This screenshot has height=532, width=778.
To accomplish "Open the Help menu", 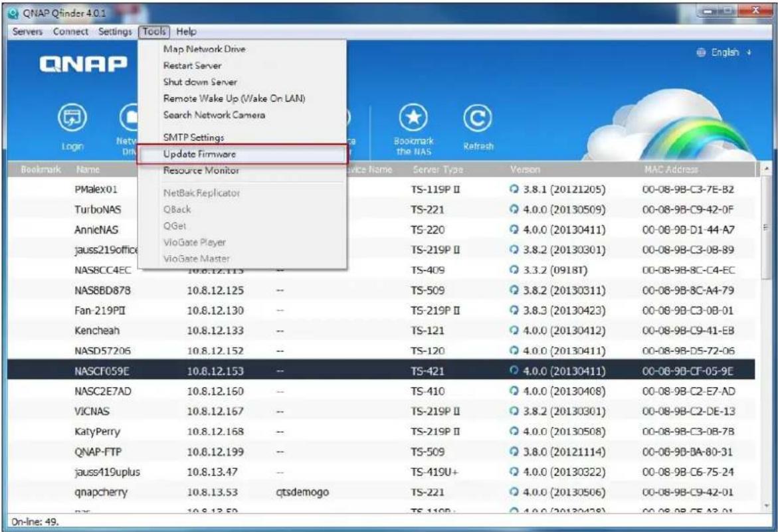I will click(x=187, y=31).
